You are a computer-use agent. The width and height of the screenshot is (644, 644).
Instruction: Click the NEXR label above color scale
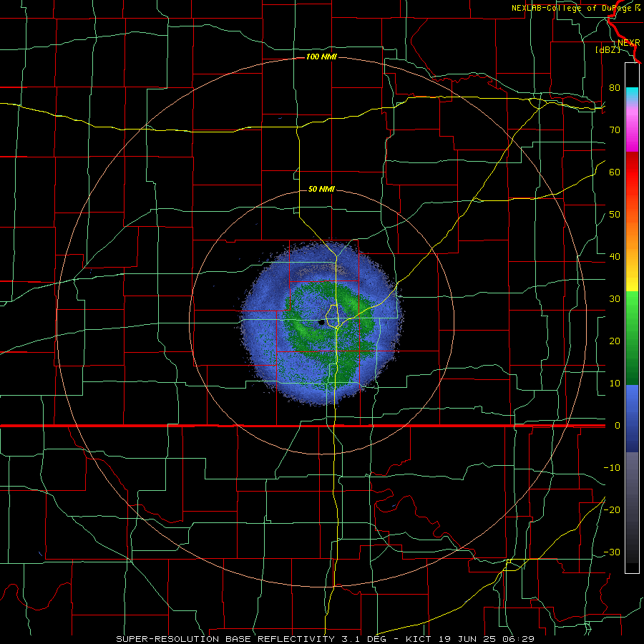628,42
